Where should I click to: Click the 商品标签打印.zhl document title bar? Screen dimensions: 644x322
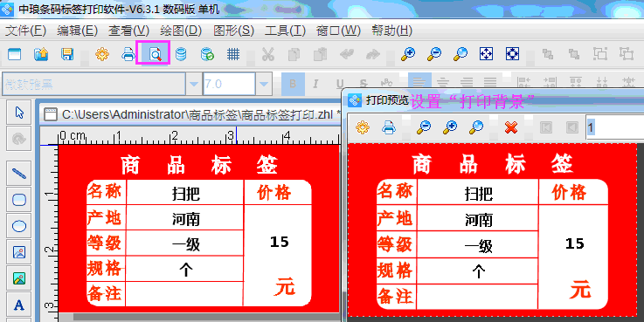tap(191, 114)
